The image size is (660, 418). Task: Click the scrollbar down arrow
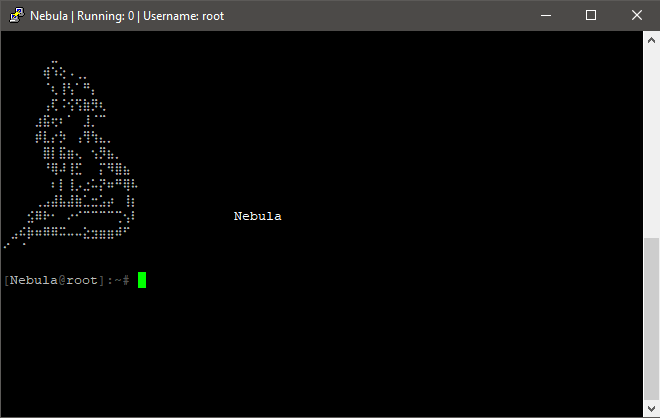point(651,408)
